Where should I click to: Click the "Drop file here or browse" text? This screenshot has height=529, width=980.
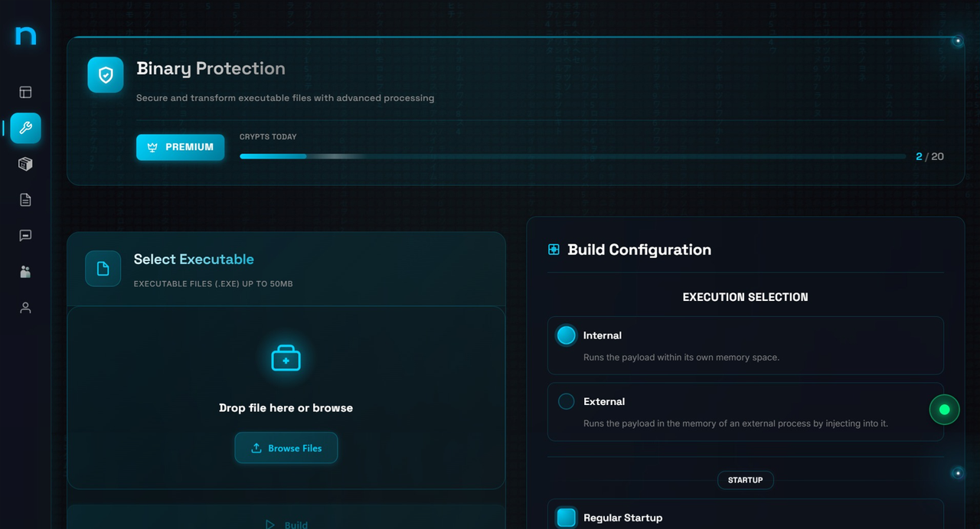tap(286, 408)
